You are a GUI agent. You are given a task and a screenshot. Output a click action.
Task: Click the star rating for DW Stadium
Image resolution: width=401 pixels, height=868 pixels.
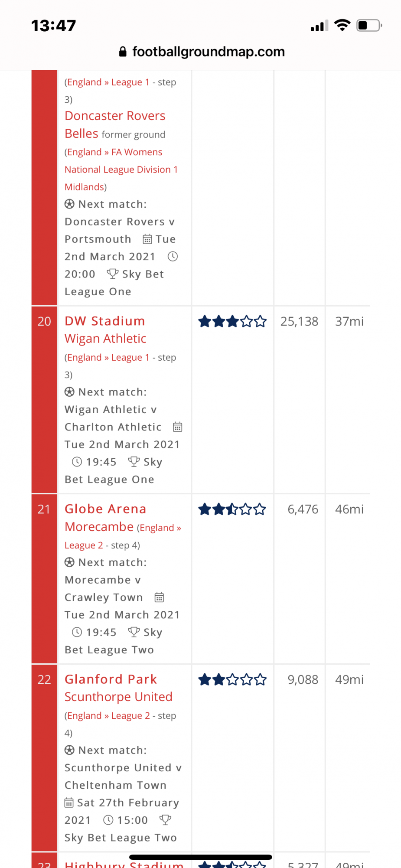click(x=232, y=322)
